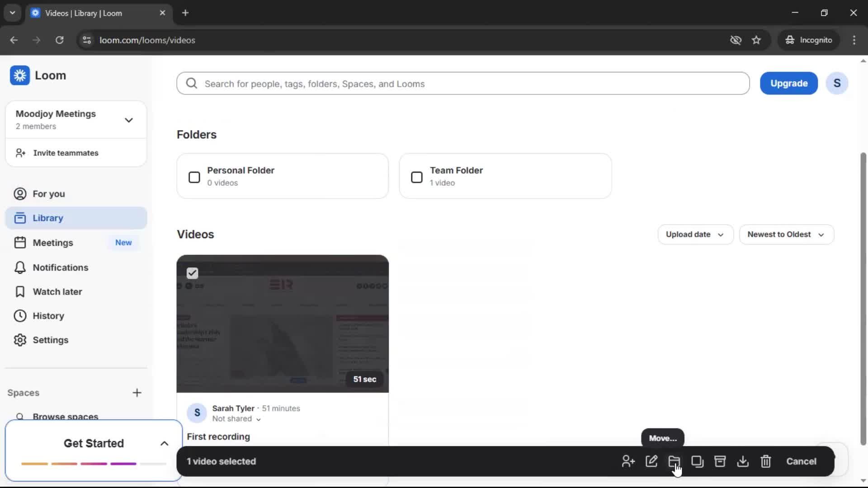Image resolution: width=868 pixels, height=488 pixels.
Task: Open Watch later in the sidebar
Action: [58, 291]
